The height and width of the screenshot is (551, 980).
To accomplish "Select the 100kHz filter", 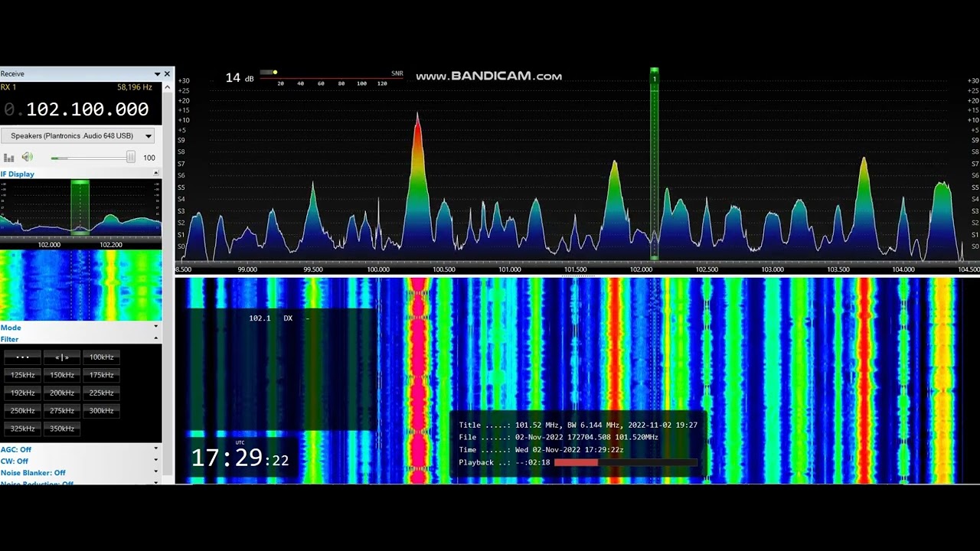I will pos(101,357).
